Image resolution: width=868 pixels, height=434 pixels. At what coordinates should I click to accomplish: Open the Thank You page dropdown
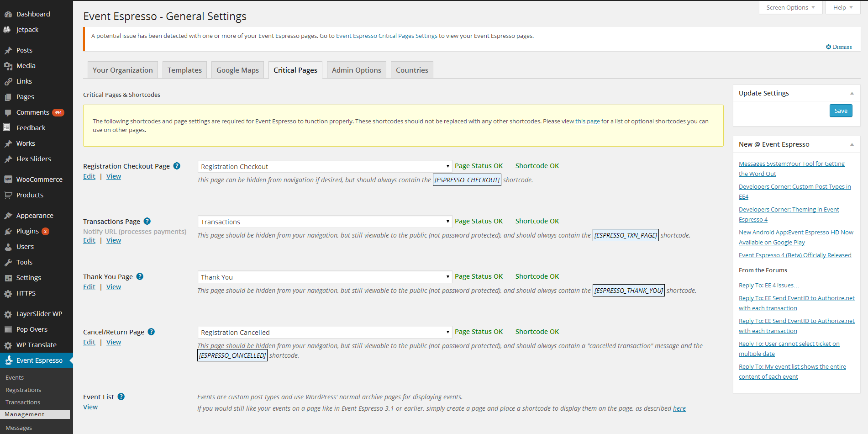tap(325, 277)
